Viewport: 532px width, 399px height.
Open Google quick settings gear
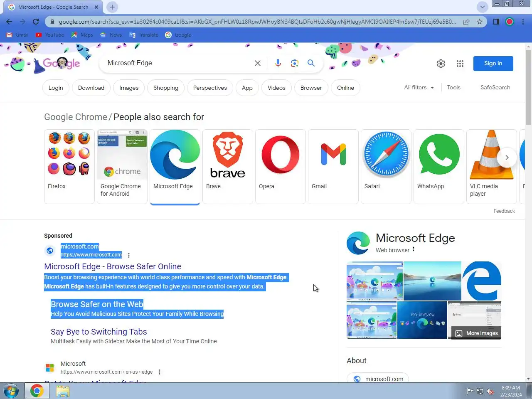[441, 64]
